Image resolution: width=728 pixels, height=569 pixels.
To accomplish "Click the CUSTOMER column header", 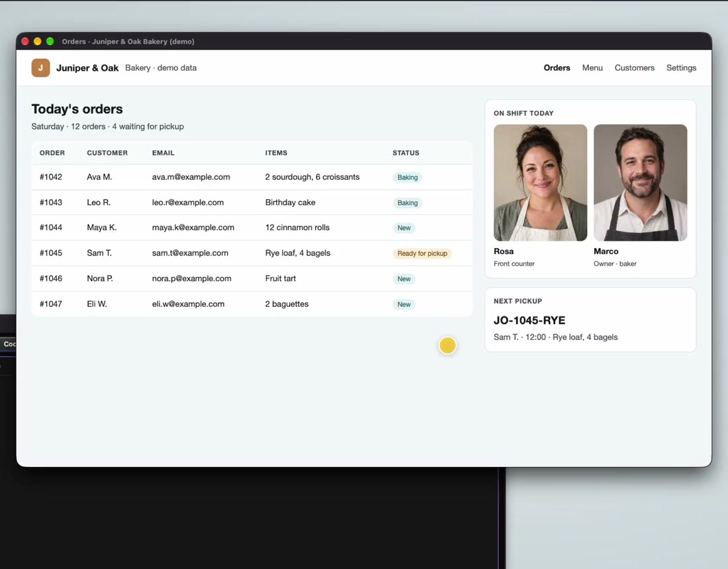I will point(107,153).
